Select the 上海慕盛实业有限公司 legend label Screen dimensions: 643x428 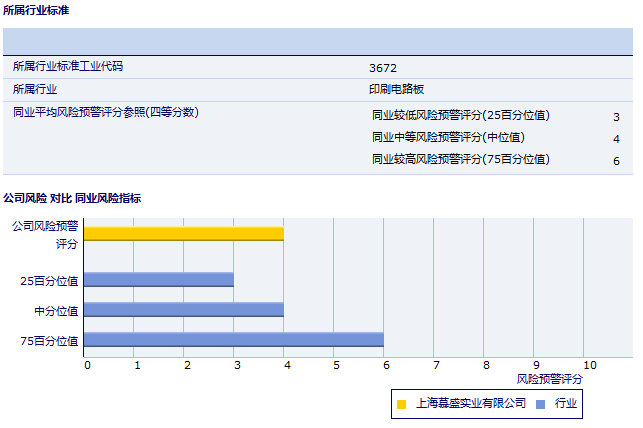point(470,403)
